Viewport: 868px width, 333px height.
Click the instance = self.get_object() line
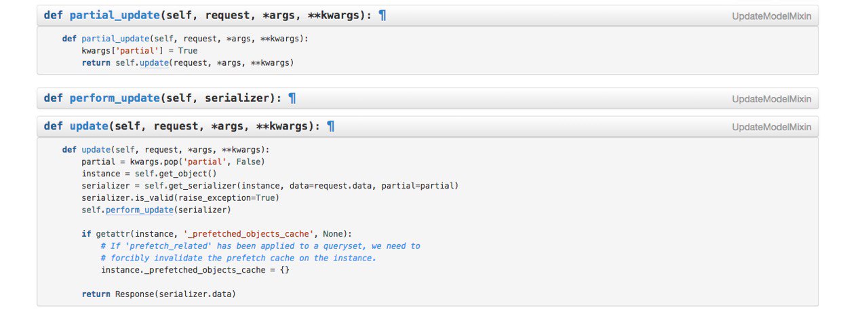(149, 174)
